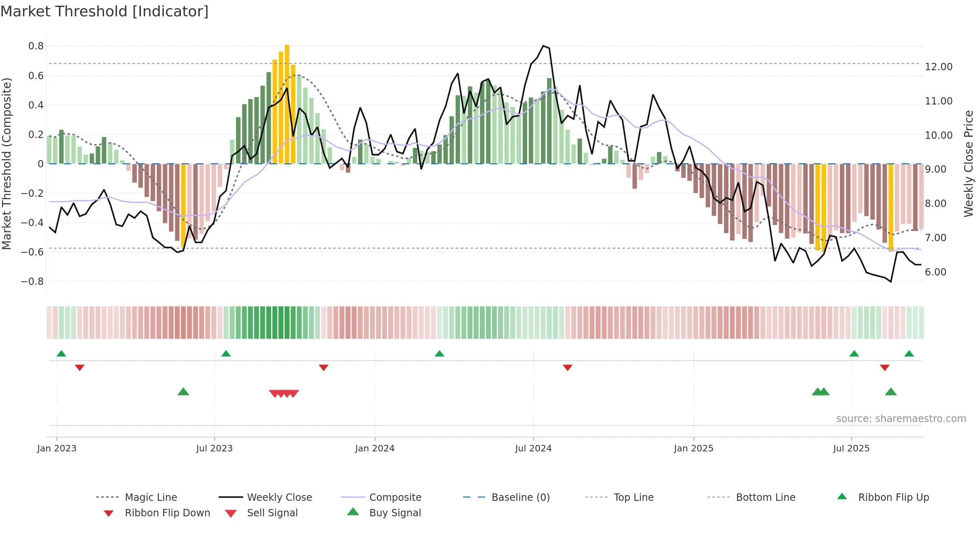Click the 12.00 price axis label
This screenshot has width=980, height=551.
pos(939,67)
